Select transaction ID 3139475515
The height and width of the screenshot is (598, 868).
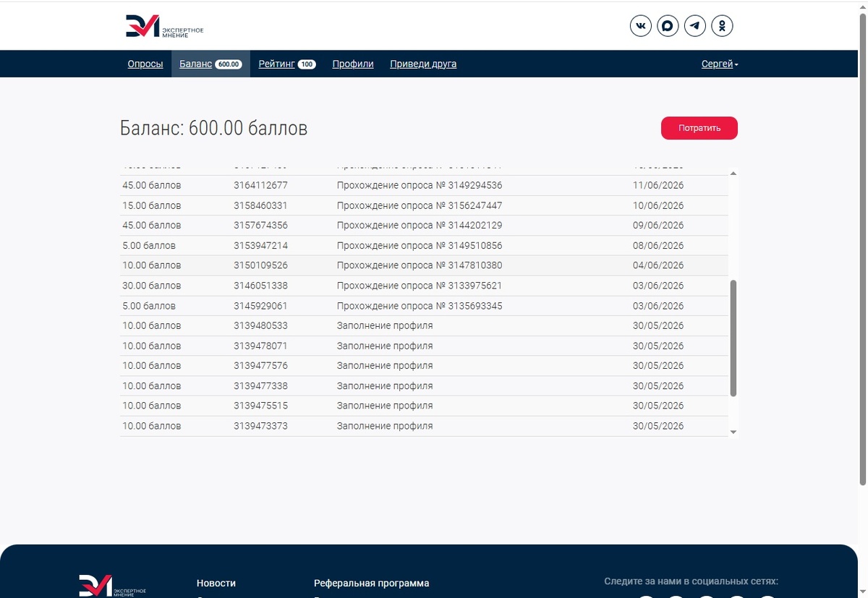click(x=260, y=406)
